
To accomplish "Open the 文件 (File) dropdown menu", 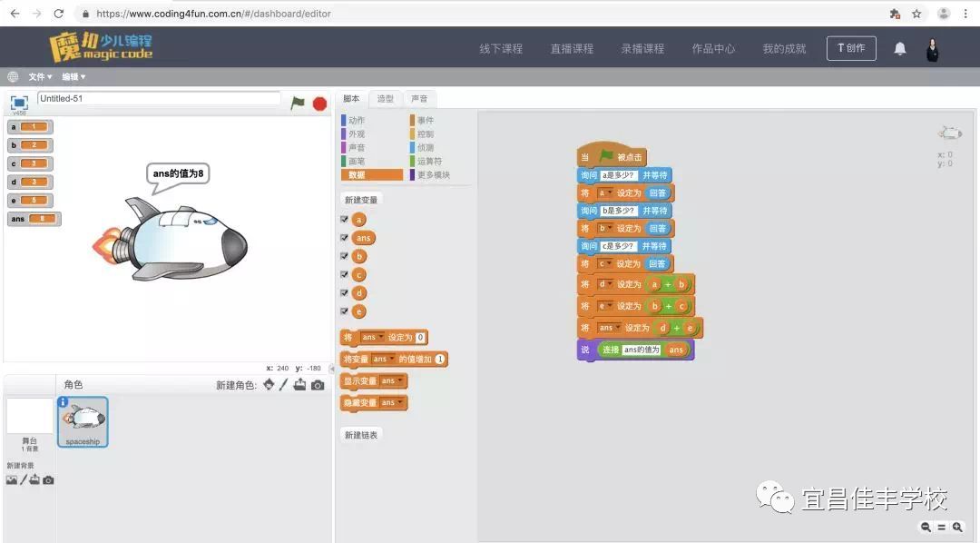I will (38, 76).
